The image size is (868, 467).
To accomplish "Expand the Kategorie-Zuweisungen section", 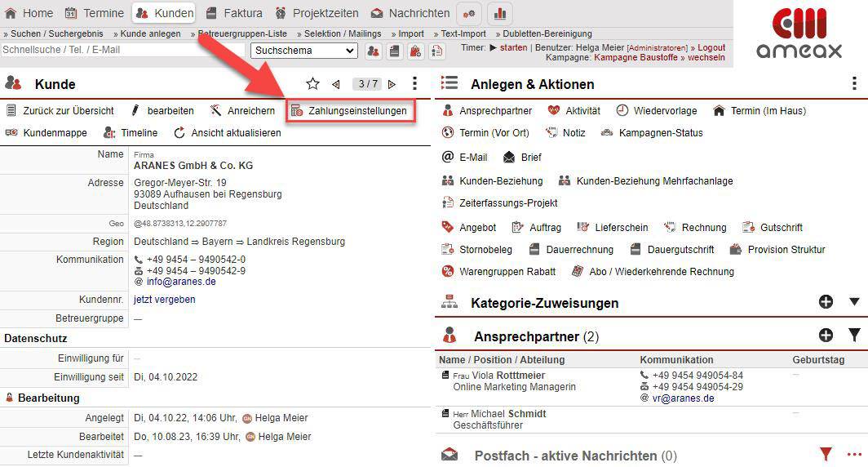I will click(853, 302).
